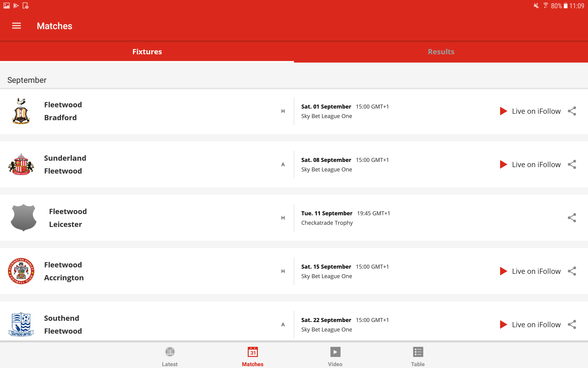This screenshot has height=368, width=588.
Task: Watch Bradford match live on iFollow
Action: click(x=530, y=111)
